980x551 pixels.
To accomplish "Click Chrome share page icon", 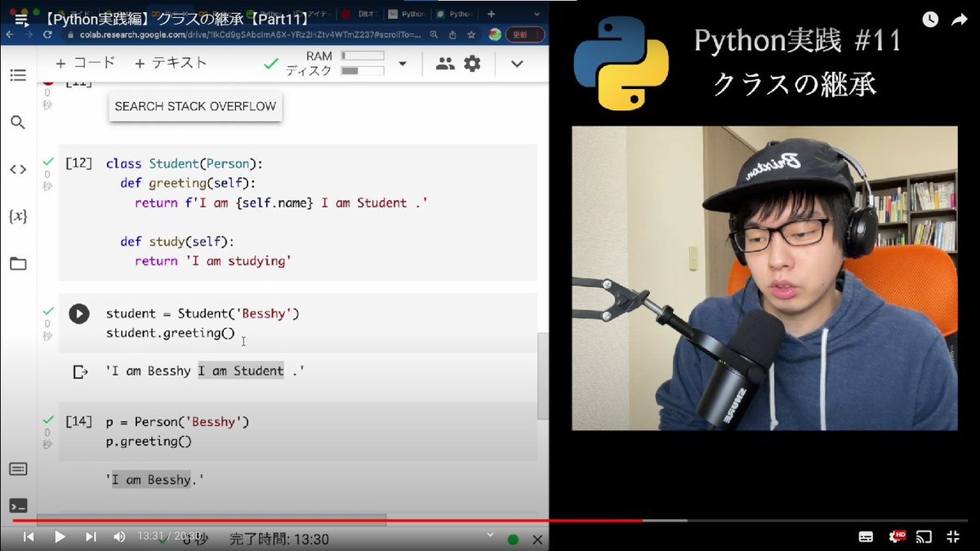I will [x=454, y=35].
